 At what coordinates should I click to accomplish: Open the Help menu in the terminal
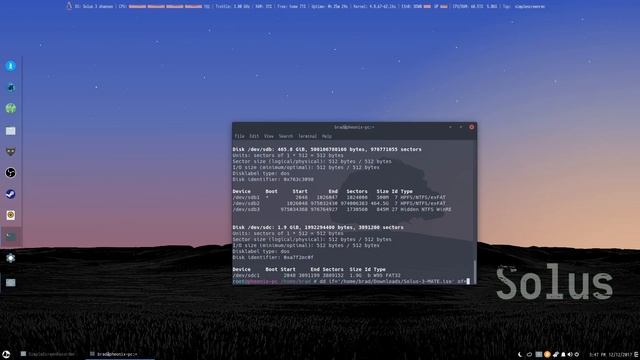click(327, 136)
